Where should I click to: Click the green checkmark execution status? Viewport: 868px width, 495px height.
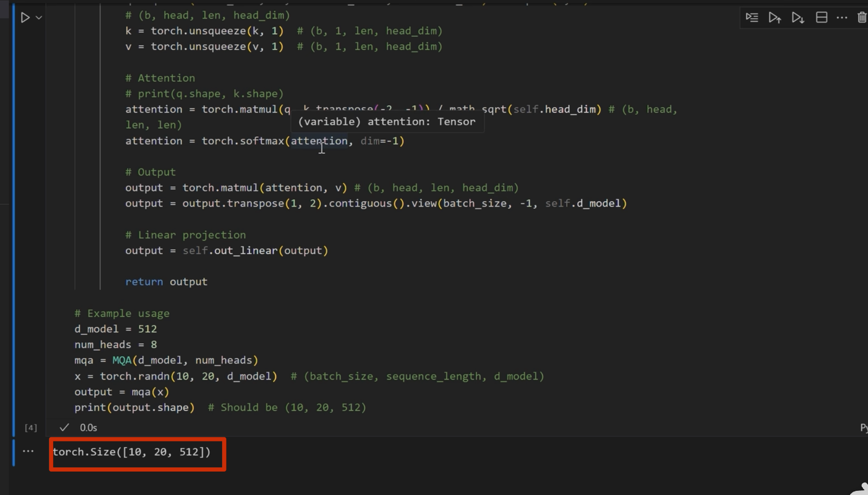pyautogui.click(x=64, y=427)
